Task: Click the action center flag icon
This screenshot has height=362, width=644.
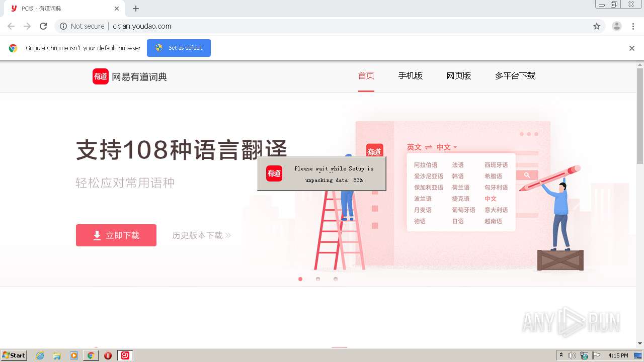Action: click(x=596, y=355)
